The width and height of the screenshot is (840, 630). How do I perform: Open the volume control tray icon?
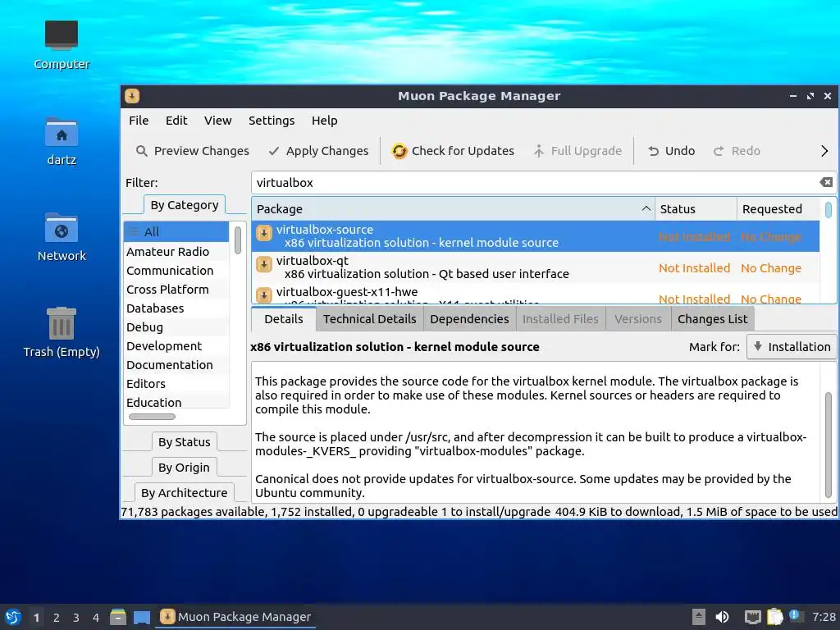click(x=722, y=617)
